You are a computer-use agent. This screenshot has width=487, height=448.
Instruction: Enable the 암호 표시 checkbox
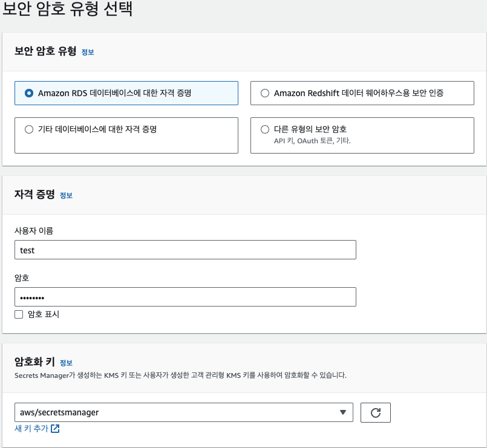click(19, 314)
